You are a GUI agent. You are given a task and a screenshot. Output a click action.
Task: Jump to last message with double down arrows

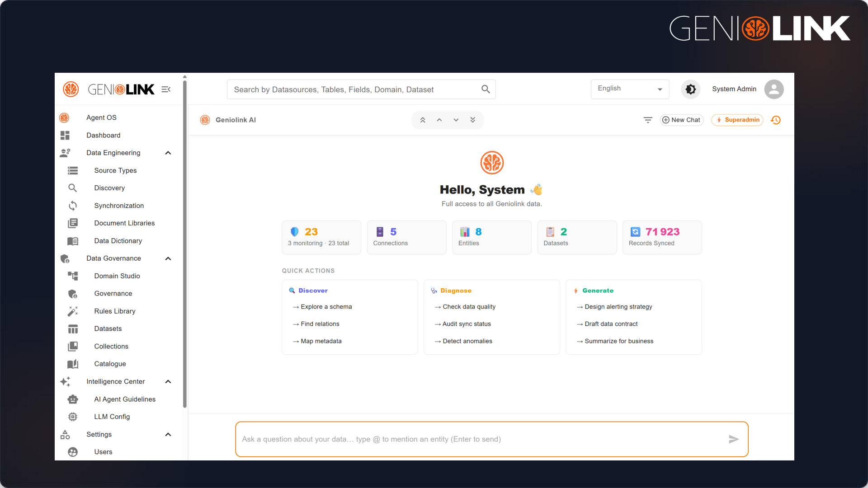[x=473, y=120]
